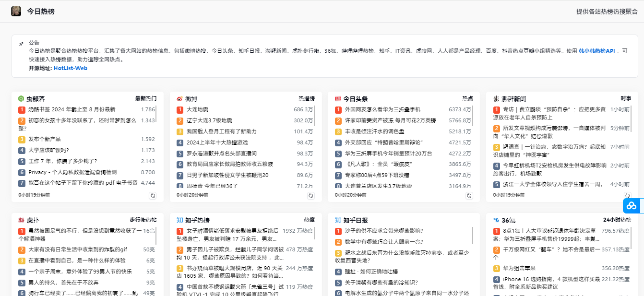Click the 36氪 logo icon
Image resolution: width=644 pixels, height=296 pixels.
coord(496,220)
